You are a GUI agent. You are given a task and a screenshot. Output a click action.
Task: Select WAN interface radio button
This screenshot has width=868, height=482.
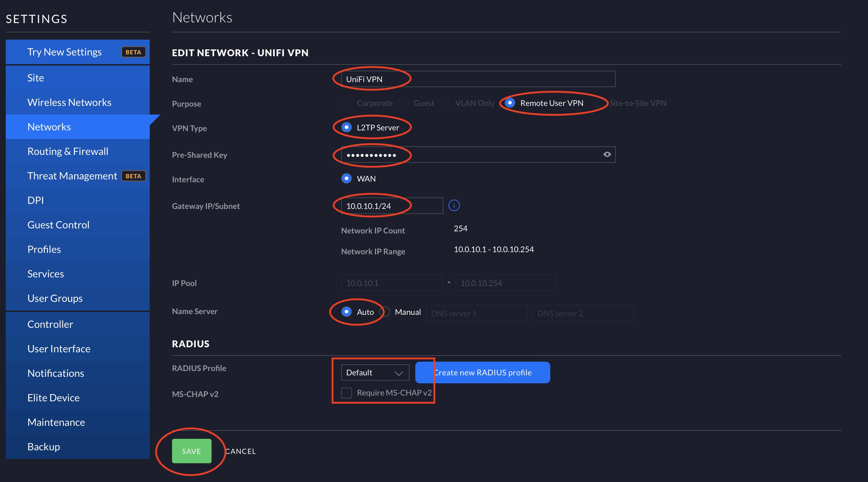[x=347, y=179]
